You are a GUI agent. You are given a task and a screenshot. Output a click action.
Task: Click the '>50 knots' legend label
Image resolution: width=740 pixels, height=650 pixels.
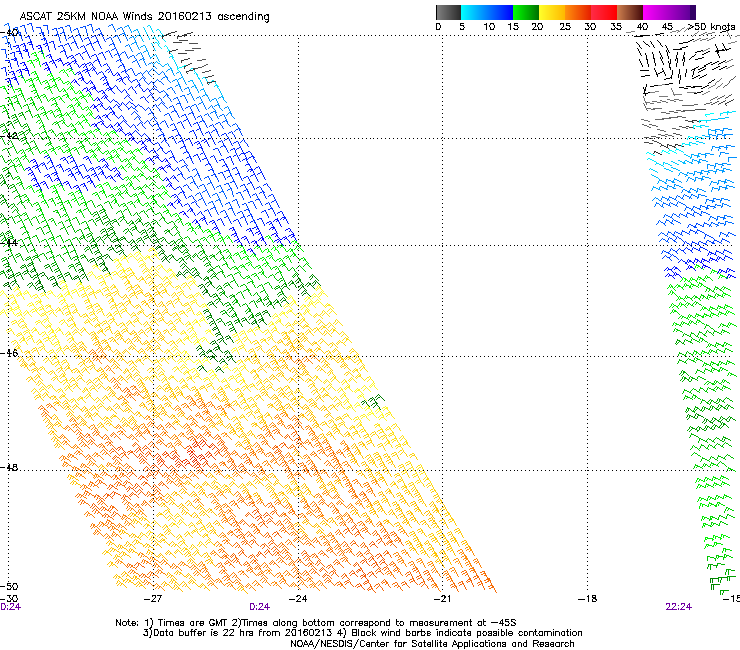point(712,27)
